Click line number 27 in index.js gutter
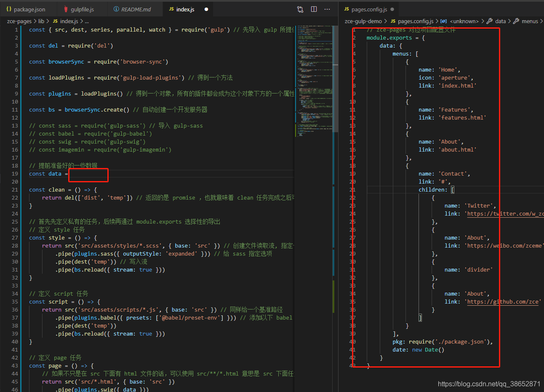 click(x=15, y=237)
